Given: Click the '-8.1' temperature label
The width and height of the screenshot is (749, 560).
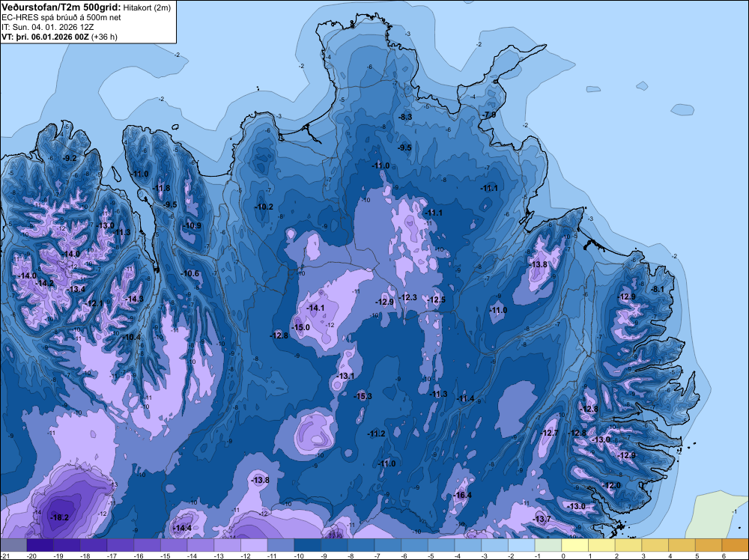Looking at the screenshot, I should 658,289.
